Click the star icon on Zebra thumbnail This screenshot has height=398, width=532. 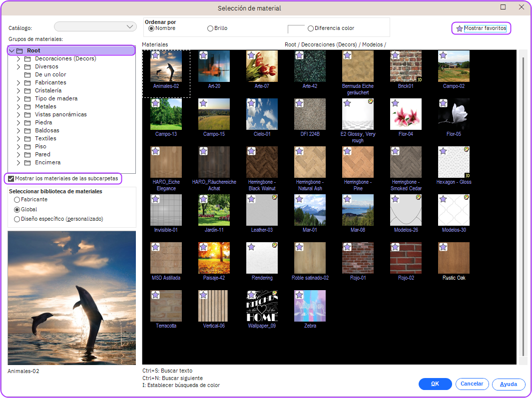[x=299, y=295]
